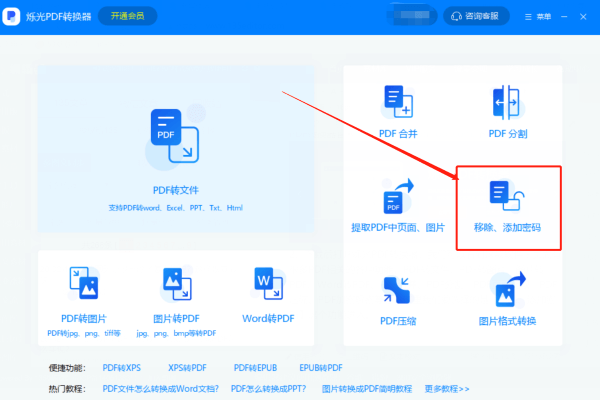This screenshot has width=600, height=400.
Task: Click the jpg、png、bmp等转PDF subtitle
Action: [176, 333]
